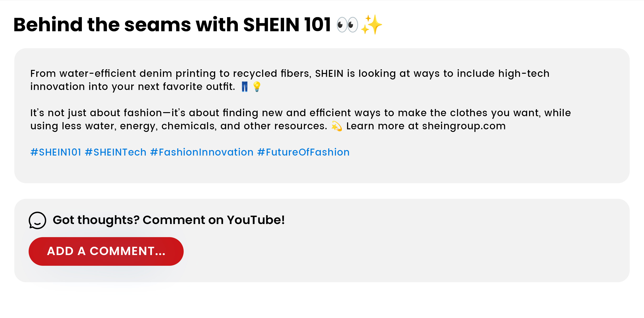Viewport: 644px width, 318px height.
Task: Click the dizzy star emoji
Action: coord(337,126)
